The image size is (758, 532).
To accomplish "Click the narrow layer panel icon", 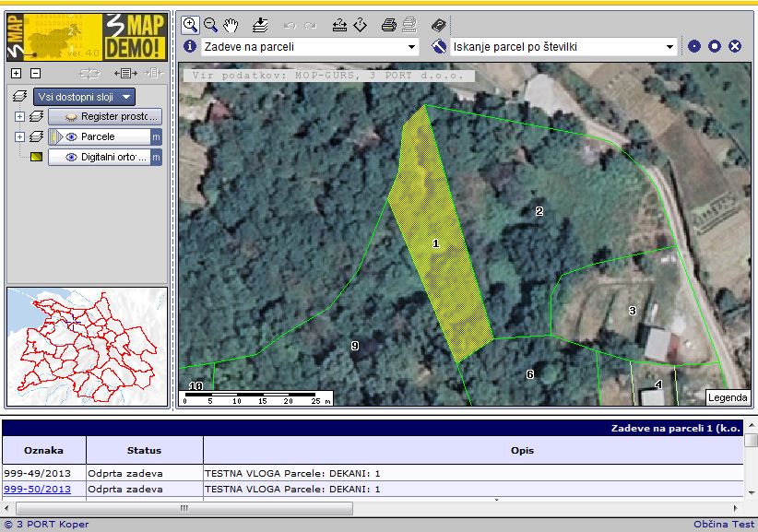I will [x=154, y=74].
